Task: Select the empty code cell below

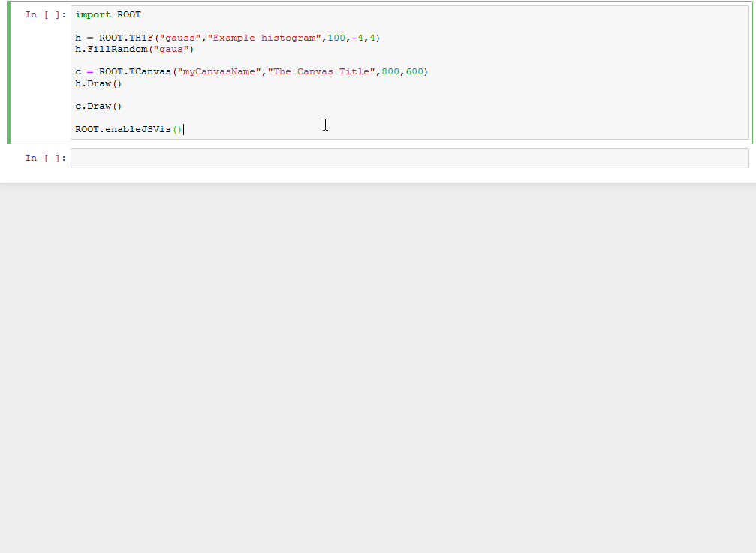Action: pyautogui.click(x=409, y=158)
